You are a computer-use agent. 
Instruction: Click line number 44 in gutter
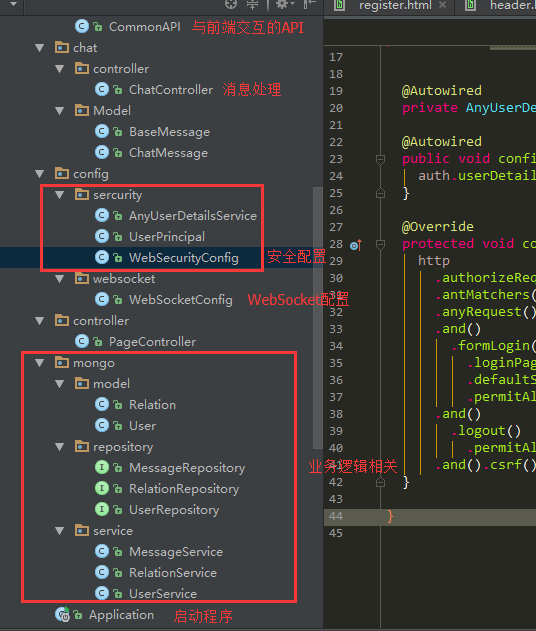[336, 516]
